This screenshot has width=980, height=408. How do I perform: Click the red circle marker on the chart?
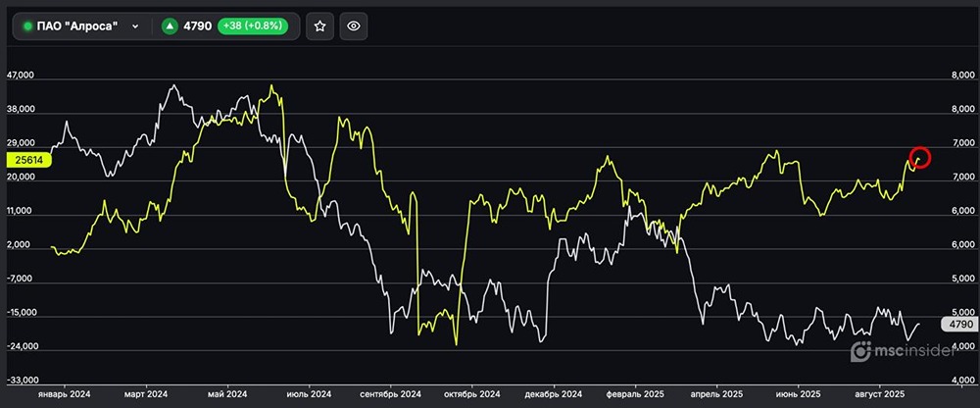[919, 157]
